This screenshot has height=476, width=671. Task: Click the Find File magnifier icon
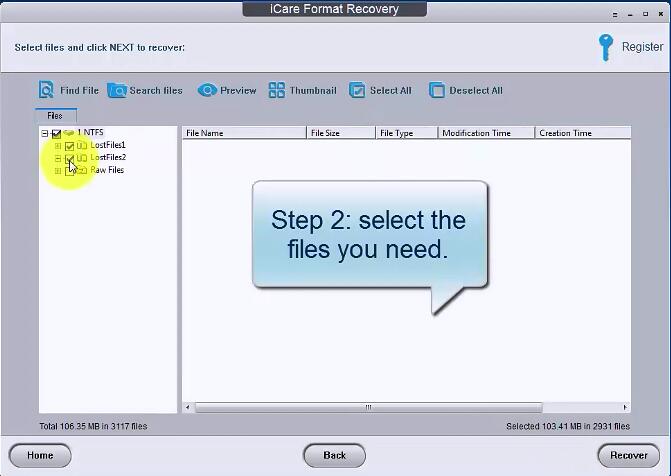[x=46, y=90]
